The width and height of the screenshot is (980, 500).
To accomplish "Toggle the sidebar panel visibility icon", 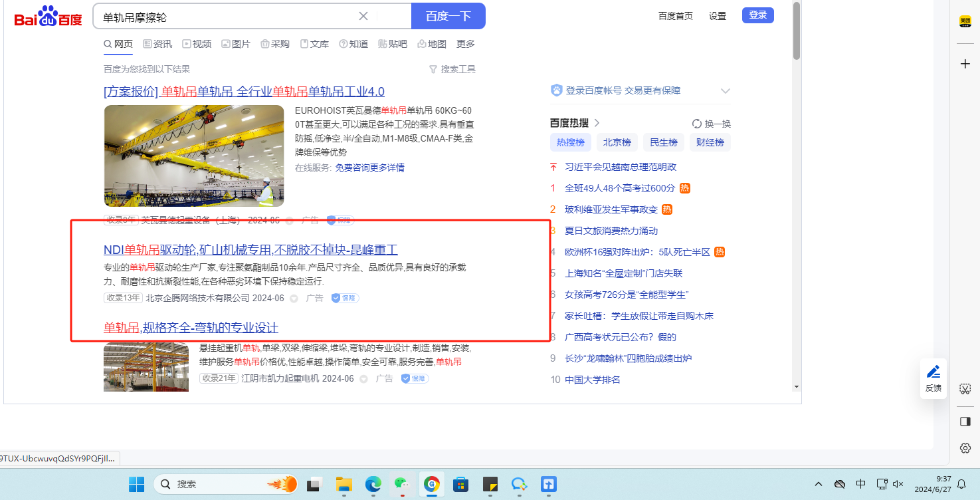I will point(965,422).
